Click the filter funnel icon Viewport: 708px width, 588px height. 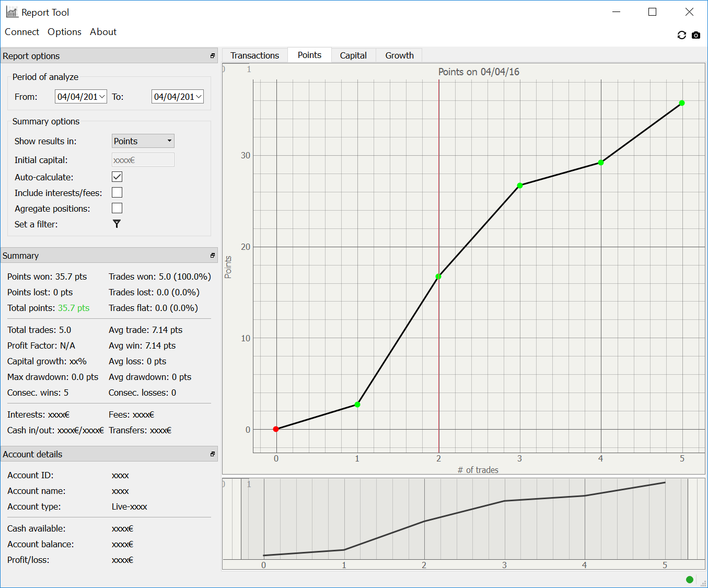117,224
